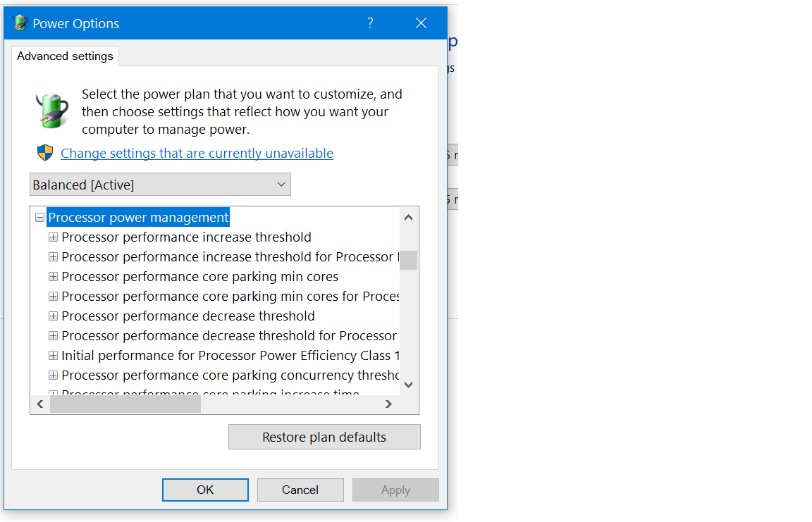Click the Cancel button

[300, 490]
